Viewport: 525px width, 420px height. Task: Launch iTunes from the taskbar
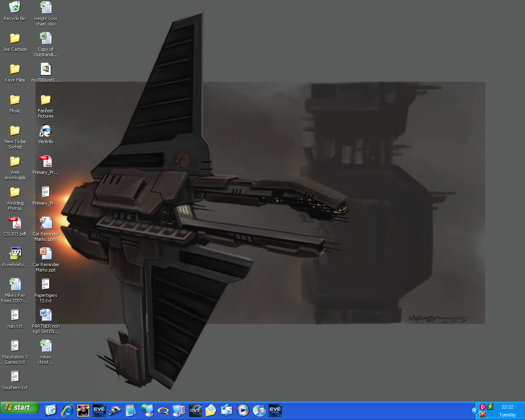pos(259,410)
